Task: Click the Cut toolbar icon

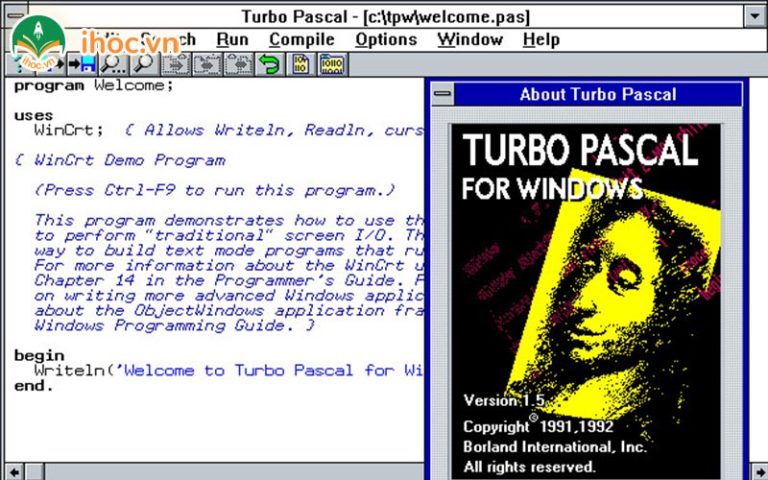Action: coord(176,64)
